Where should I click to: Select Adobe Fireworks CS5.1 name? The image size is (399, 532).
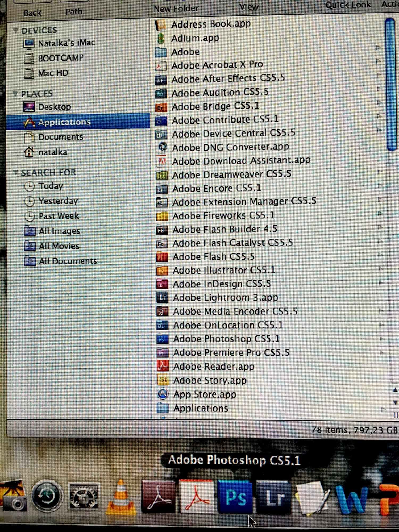click(223, 215)
